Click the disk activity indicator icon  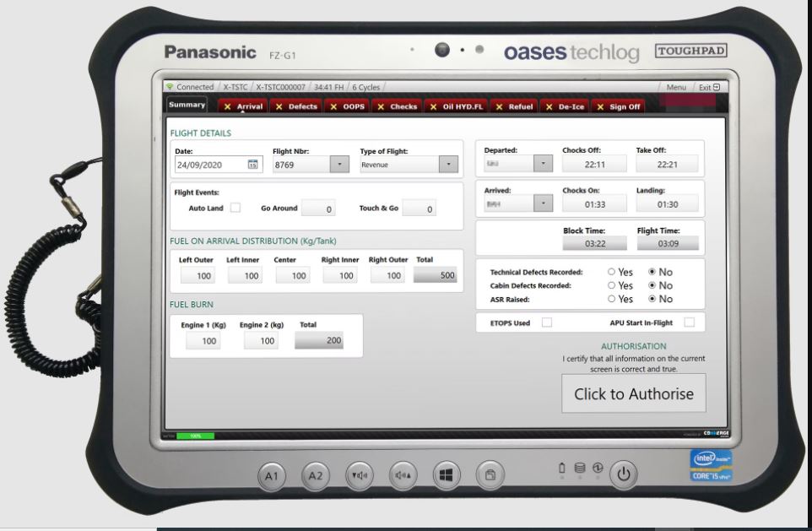580,468
